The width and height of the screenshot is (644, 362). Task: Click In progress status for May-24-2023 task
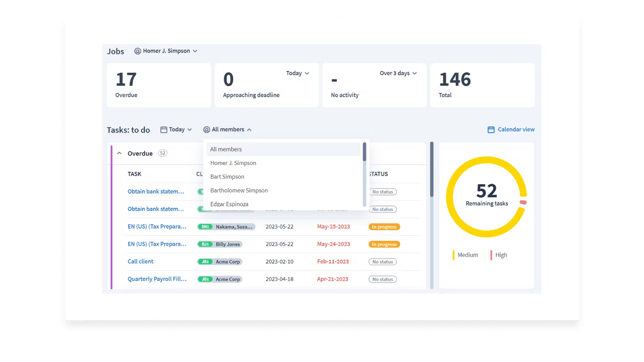[x=384, y=244]
